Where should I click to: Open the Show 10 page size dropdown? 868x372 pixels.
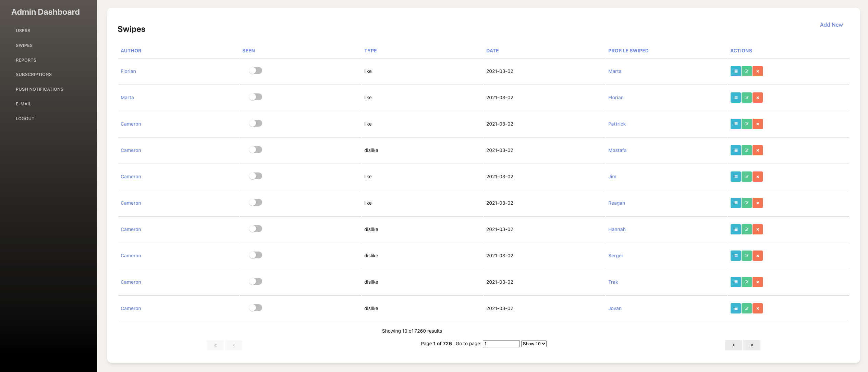coord(534,344)
